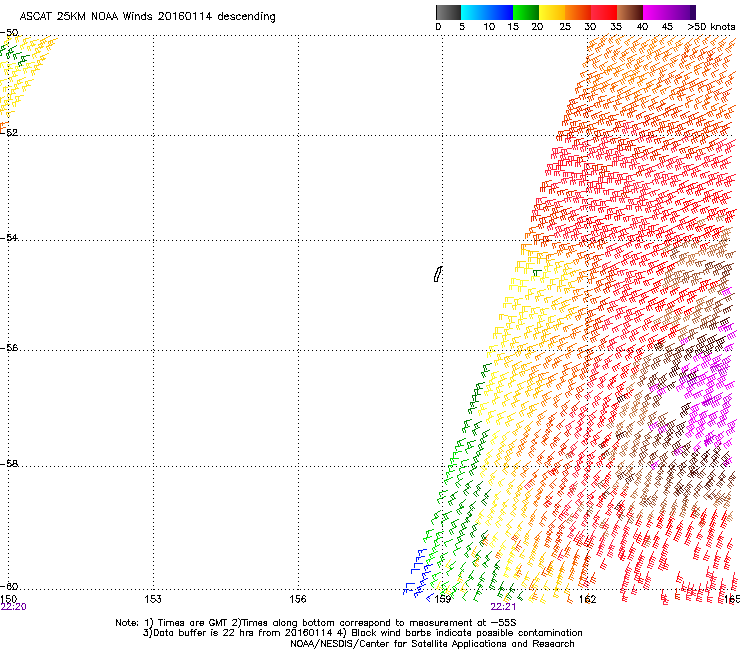The width and height of the screenshot is (740, 650).
Task: Click the latitude label '-60'
Action: 9,586
